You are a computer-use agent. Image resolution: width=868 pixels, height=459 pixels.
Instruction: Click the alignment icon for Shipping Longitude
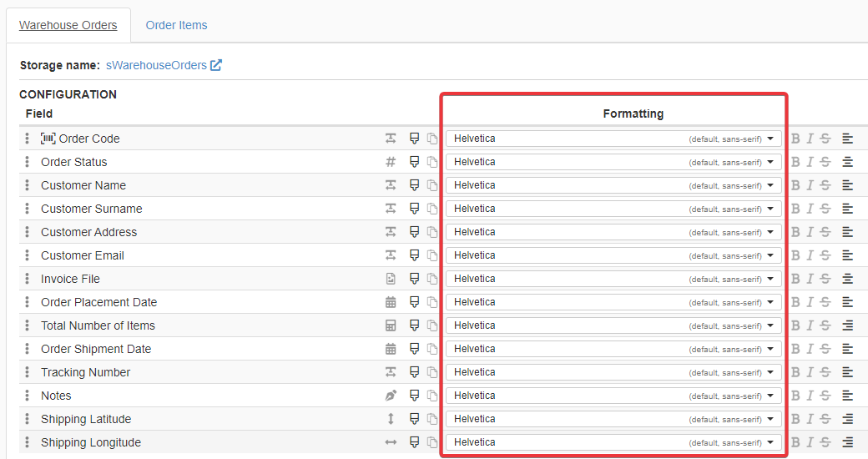pos(848,442)
